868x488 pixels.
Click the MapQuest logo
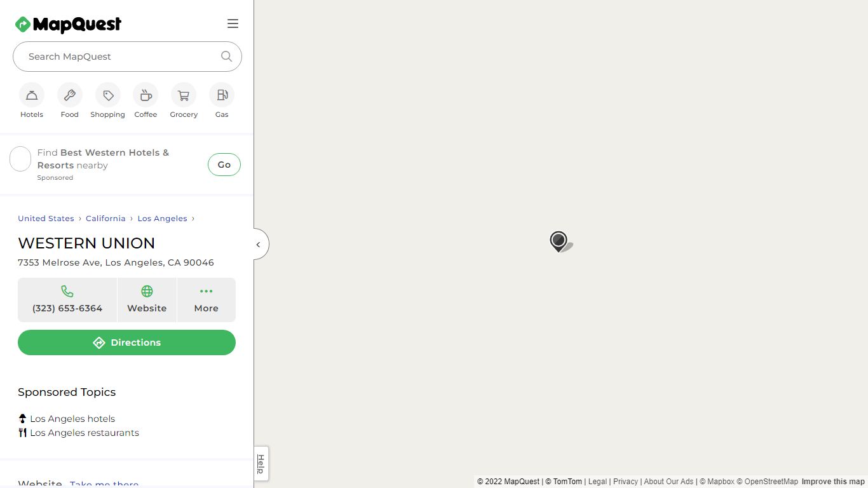click(x=68, y=24)
